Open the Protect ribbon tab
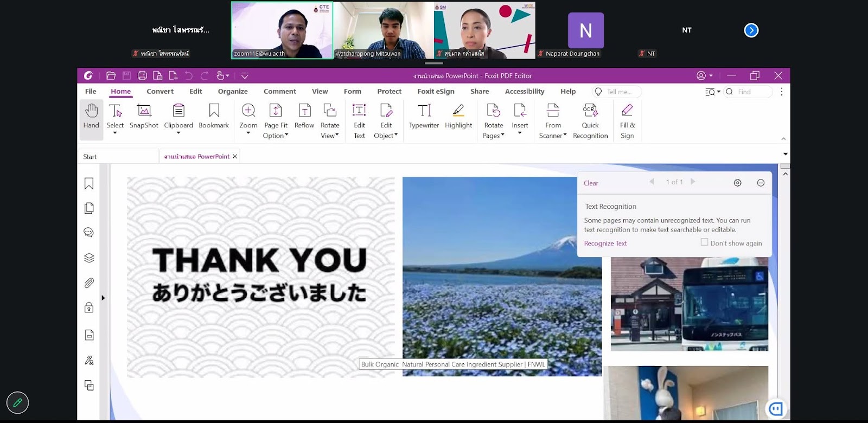 pyautogui.click(x=389, y=91)
